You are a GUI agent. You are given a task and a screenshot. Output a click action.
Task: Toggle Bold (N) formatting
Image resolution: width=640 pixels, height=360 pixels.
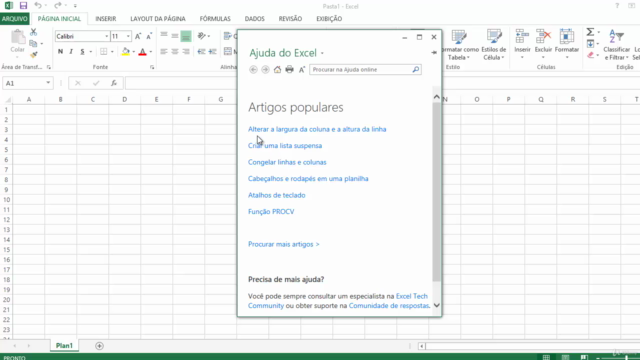click(60, 51)
